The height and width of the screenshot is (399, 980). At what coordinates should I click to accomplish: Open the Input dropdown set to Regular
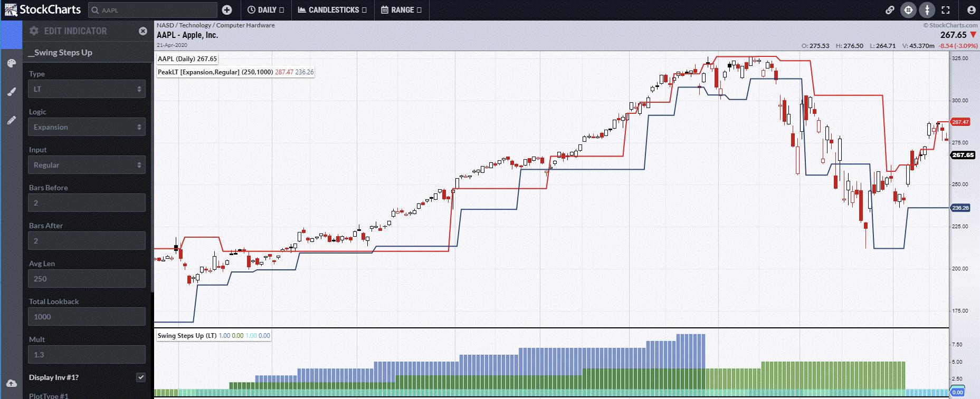(87, 165)
